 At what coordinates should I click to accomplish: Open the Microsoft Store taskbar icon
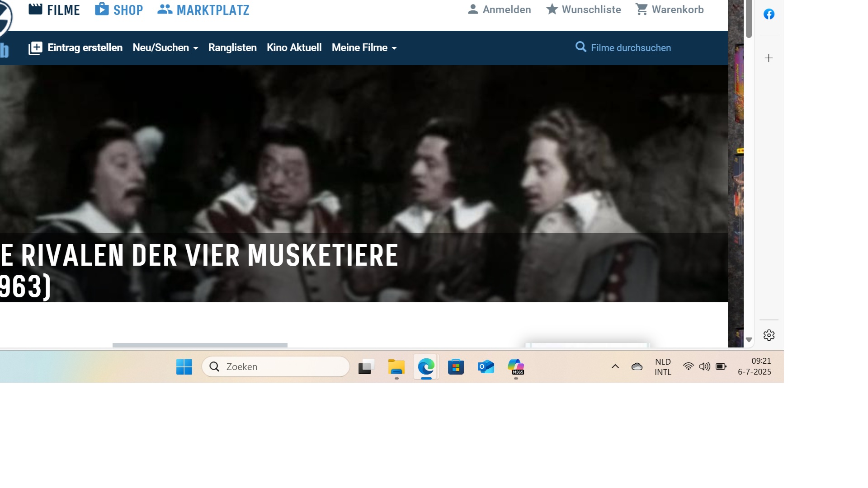point(456,367)
